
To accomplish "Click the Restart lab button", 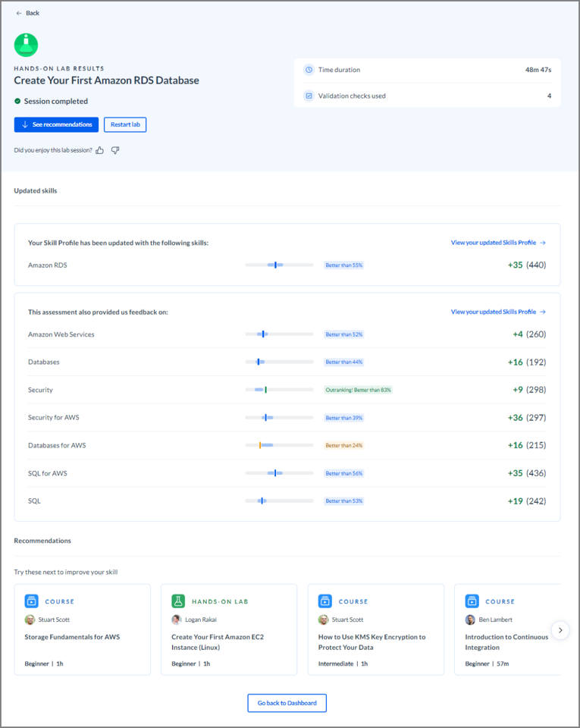I will pyautogui.click(x=125, y=124).
